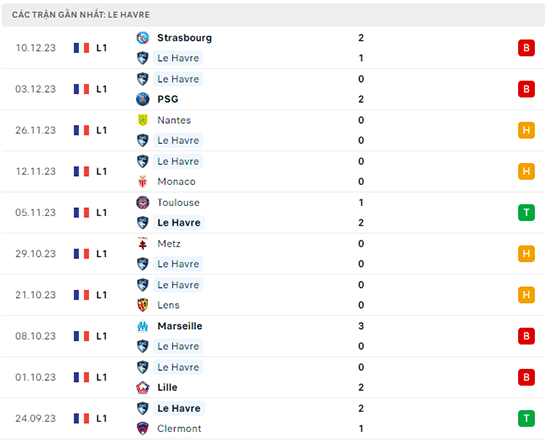Viewport: 550px width, 442px height.
Task: Click the 'Các trận gần nhất: Le Havre' header
Action: coord(81,15)
